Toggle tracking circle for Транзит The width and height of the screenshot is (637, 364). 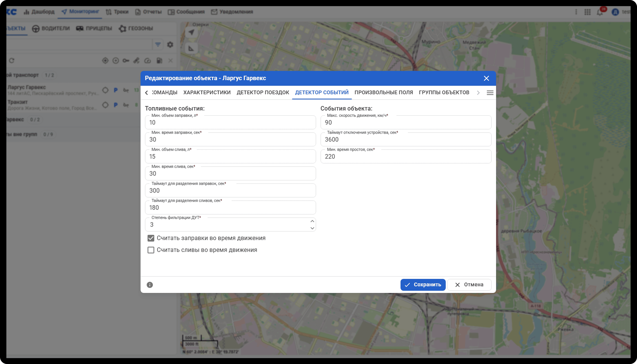tap(105, 105)
